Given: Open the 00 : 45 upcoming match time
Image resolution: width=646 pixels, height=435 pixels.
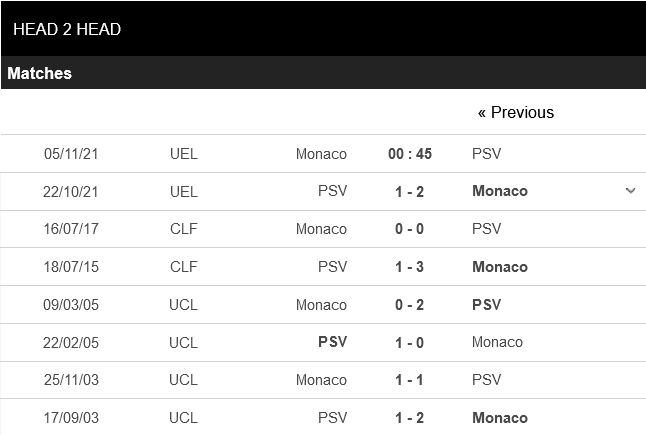Looking at the screenshot, I should pyautogui.click(x=410, y=154).
